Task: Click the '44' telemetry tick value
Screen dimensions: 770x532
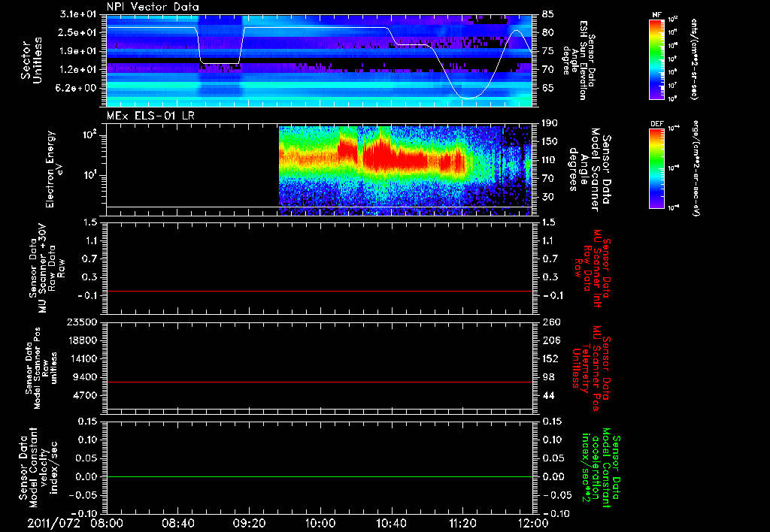Action: point(548,395)
